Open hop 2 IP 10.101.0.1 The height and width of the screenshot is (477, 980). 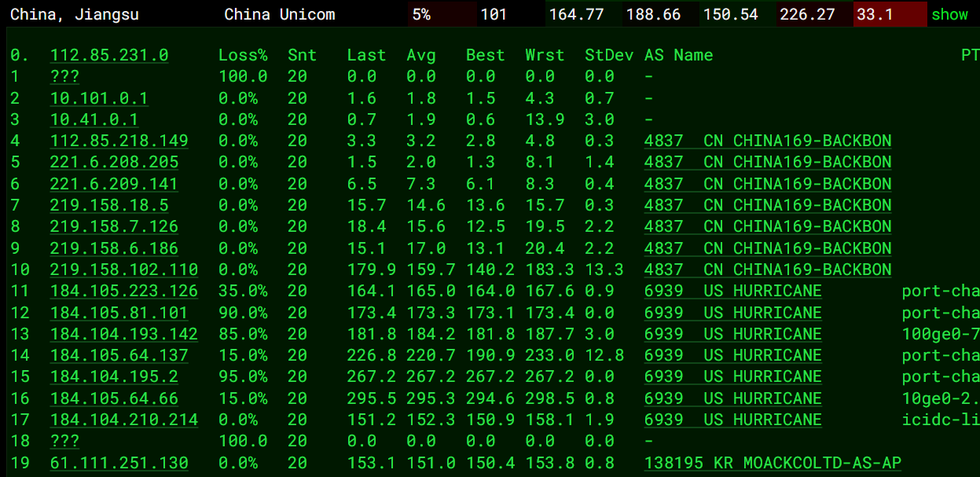[99, 98]
